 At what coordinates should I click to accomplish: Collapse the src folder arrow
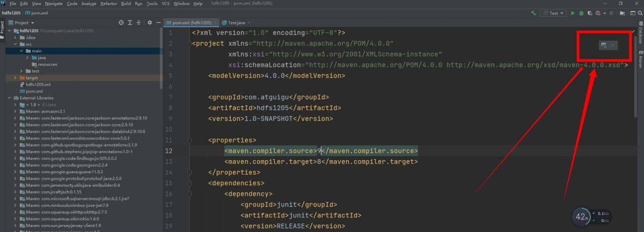point(16,44)
